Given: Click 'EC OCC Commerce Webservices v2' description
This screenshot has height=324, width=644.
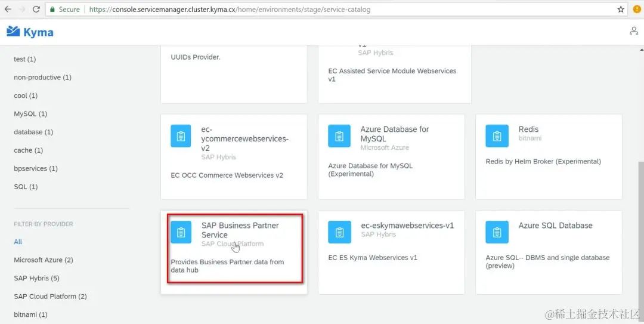Looking at the screenshot, I should (227, 175).
